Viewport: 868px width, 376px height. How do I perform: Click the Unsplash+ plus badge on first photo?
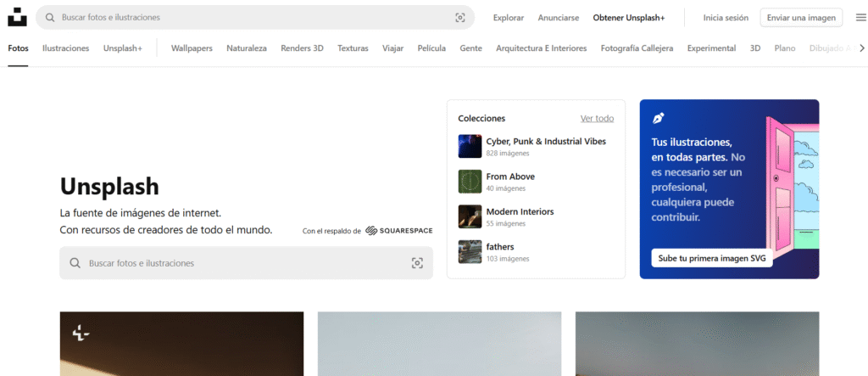coord(81,334)
